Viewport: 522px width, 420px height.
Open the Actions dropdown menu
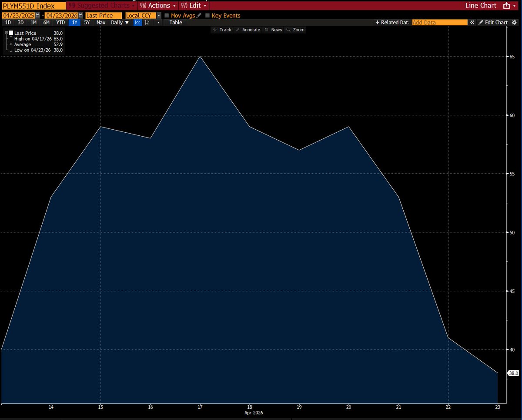coord(157,6)
